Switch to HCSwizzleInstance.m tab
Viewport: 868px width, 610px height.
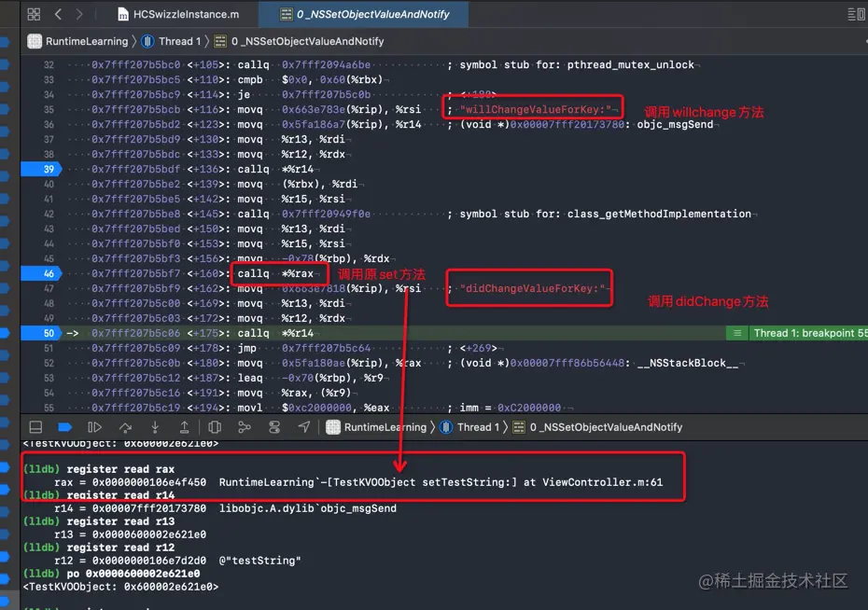(178, 14)
